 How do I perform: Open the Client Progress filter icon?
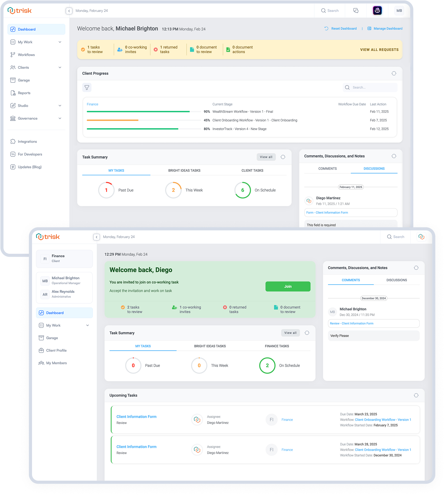pyautogui.click(x=87, y=87)
